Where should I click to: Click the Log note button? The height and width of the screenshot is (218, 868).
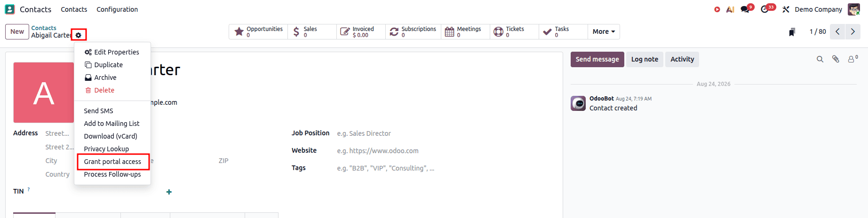[x=645, y=59]
